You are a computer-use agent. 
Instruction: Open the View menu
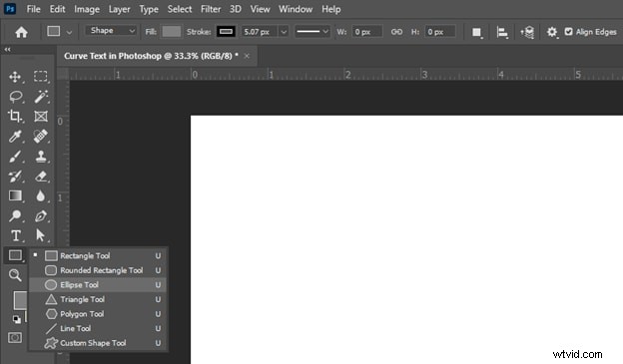[260, 9]
